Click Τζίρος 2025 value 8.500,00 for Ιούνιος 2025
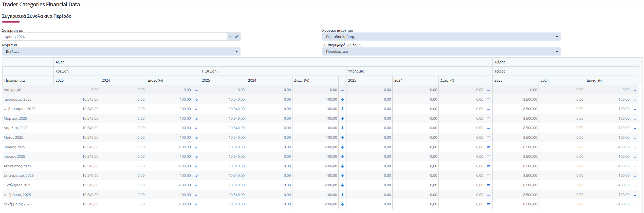The image size is (644, 213). pos(530,147)
